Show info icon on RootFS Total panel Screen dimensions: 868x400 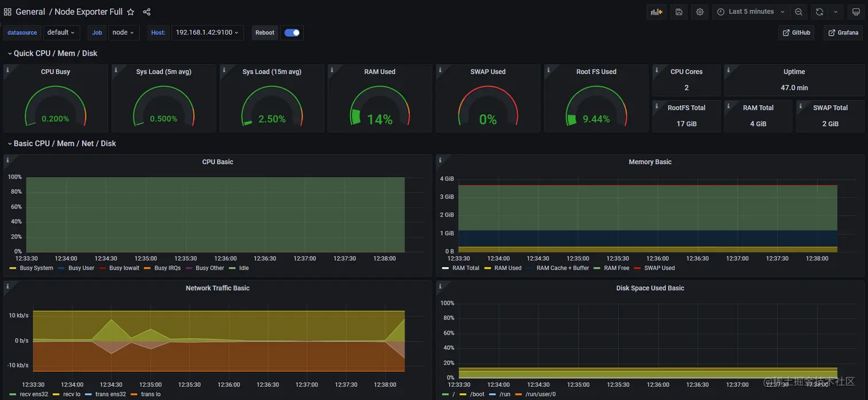[x=656, y=106]
